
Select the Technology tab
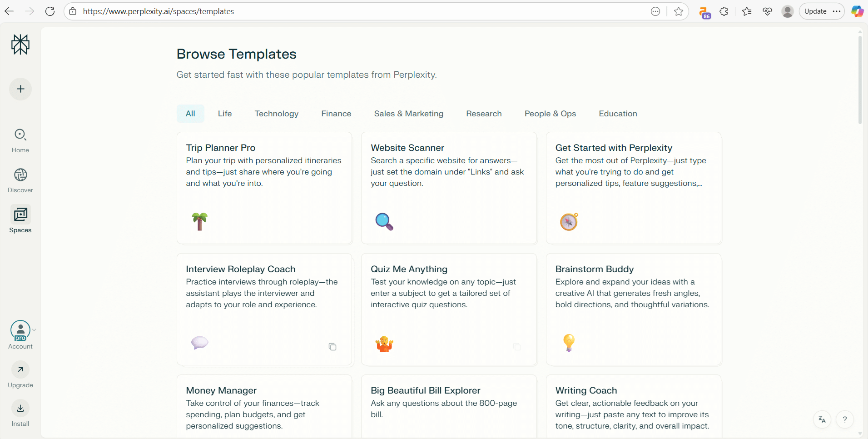coord(277,114)
